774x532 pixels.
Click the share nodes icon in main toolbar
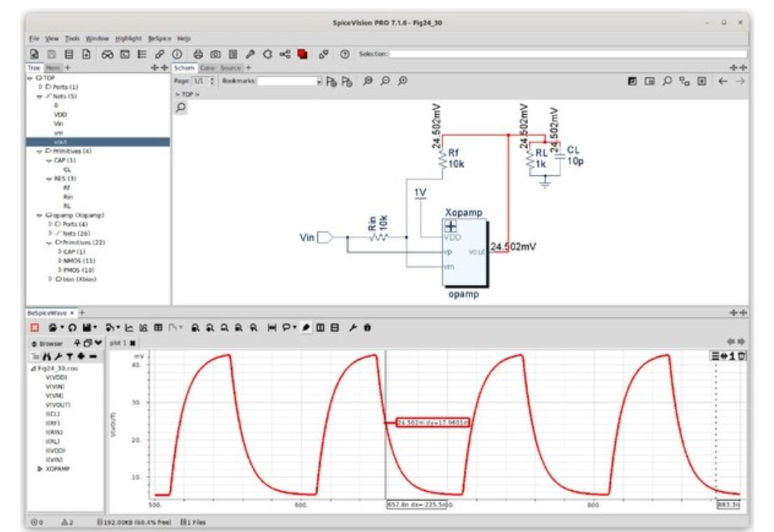285,55
